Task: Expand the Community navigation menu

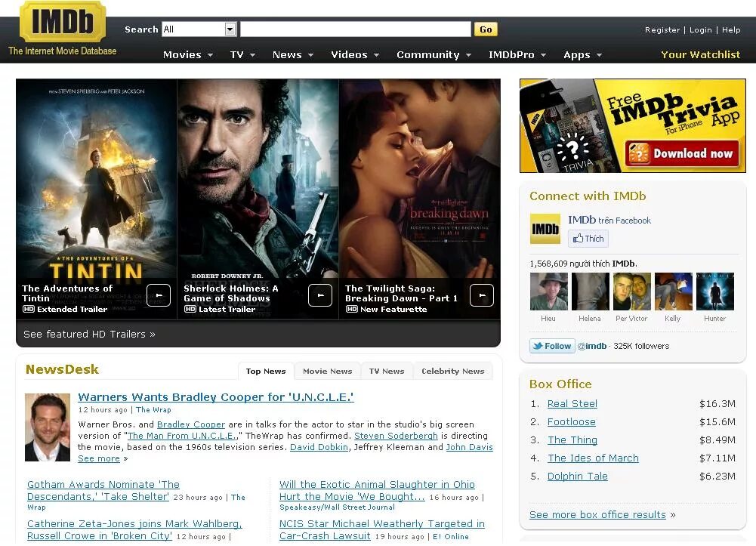Action: point(434,55)
